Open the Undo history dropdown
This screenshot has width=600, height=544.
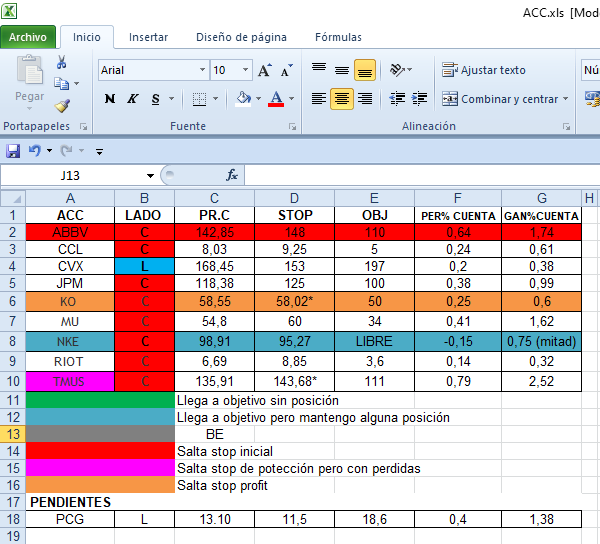[49, 151]
